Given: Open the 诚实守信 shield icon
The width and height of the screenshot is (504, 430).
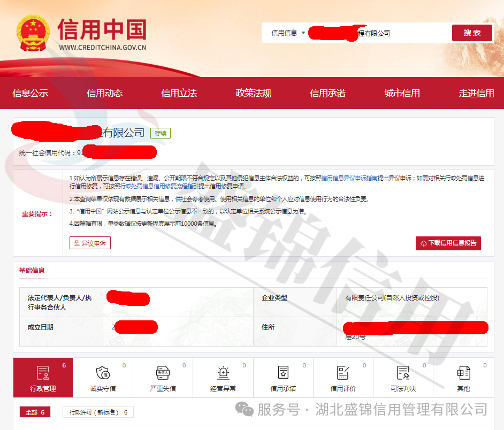Looking at the screenshot, I should (103, 373).
